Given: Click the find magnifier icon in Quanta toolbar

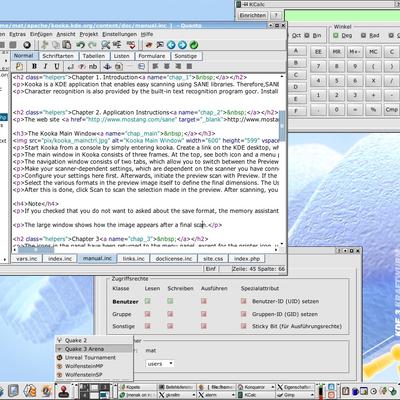Looking at the screenshot, I should (106, 45).
